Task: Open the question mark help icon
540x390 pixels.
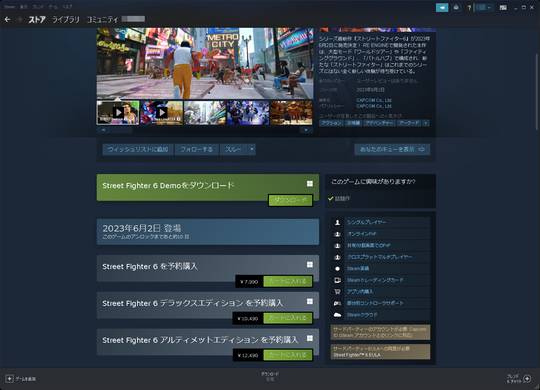Action: [x=469, y=8]
